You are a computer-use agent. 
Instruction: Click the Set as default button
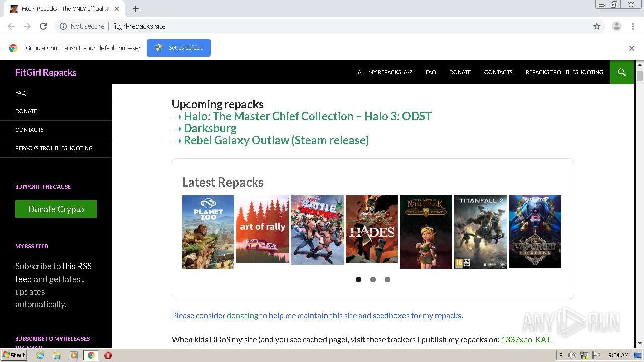(x=179, y=48)
